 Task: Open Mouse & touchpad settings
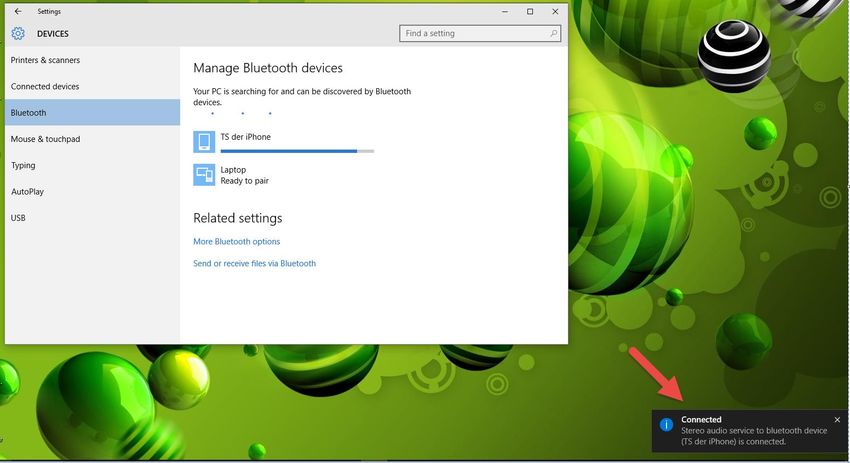coord(92,139)
